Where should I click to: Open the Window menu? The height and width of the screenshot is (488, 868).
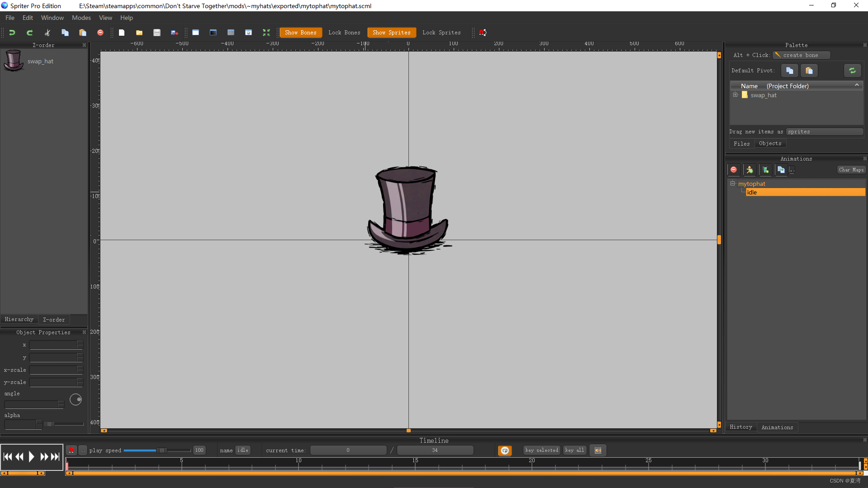52,18
